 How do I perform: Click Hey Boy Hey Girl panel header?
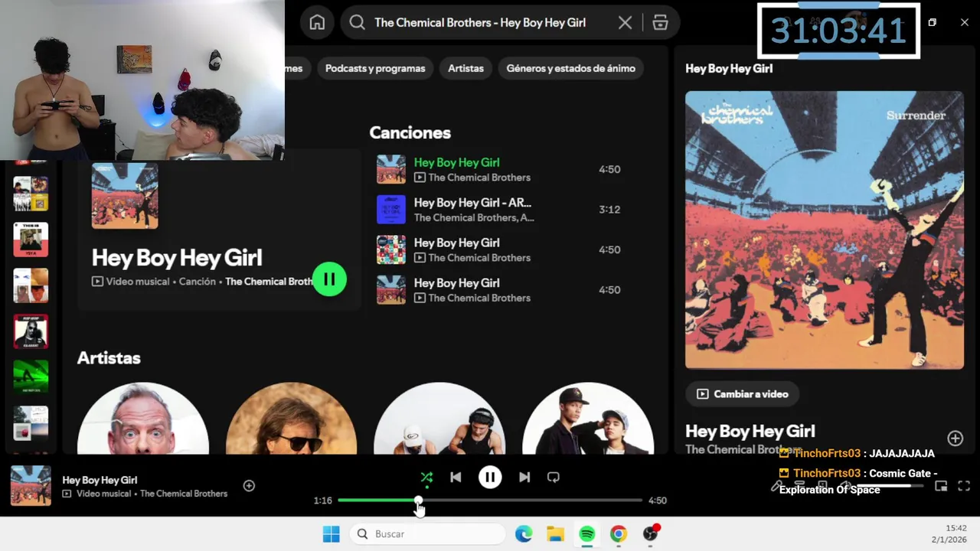pos(729,68)
